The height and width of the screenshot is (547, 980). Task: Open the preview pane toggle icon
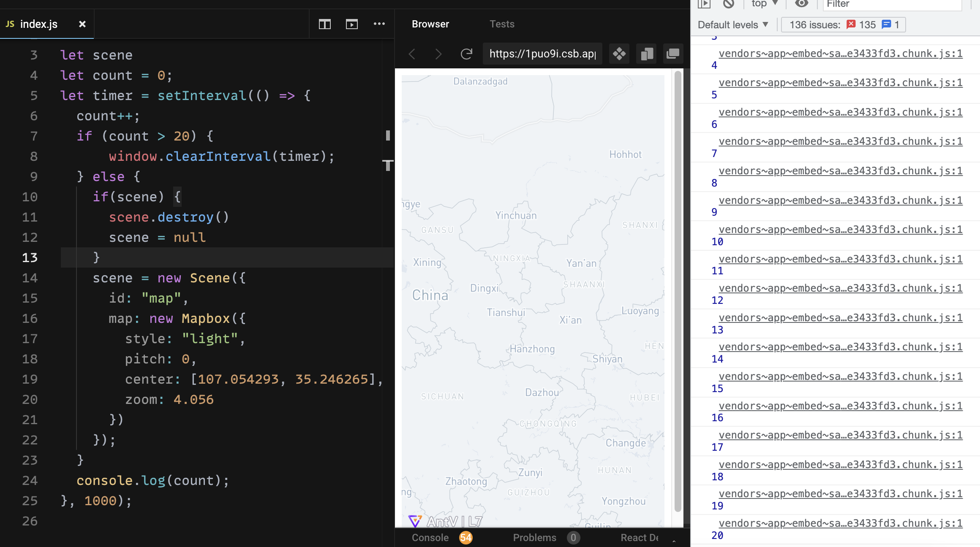point(352,24)
